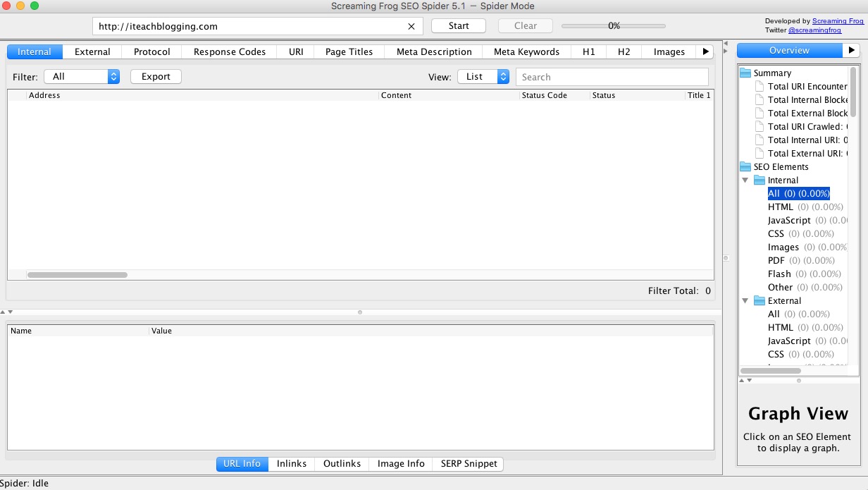Image resolution: width=868 pixels, height=490 pixels.
Task: Collapse the External tree node
Action: 745,301
